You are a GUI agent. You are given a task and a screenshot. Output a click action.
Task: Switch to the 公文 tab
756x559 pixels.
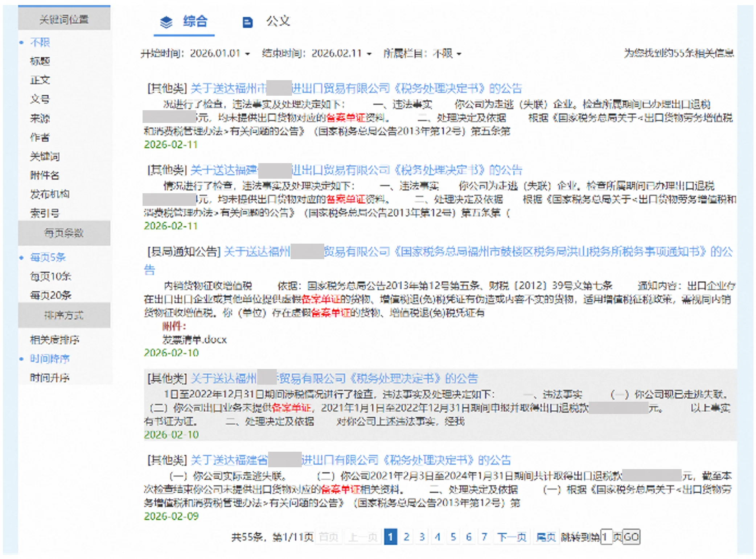[x=278, y=21]
